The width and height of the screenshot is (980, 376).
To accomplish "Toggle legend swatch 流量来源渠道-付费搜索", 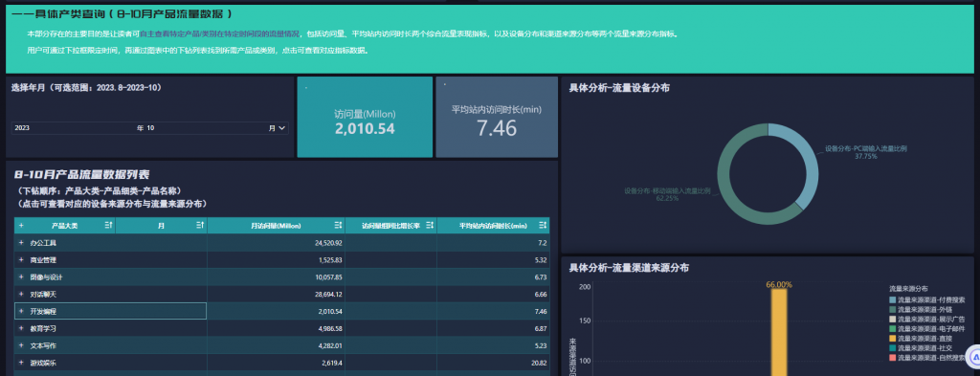I will point(893,299).
